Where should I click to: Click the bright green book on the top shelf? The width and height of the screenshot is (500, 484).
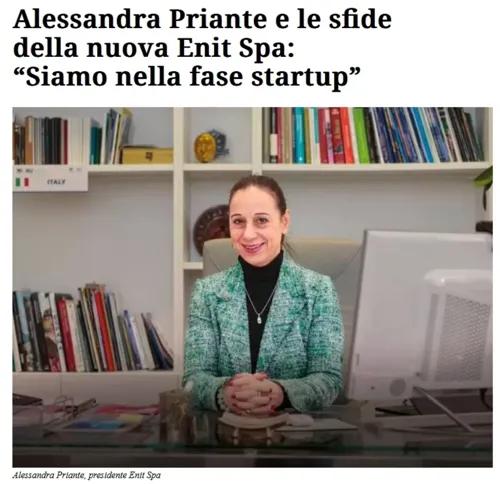click(x=361, y=135)
